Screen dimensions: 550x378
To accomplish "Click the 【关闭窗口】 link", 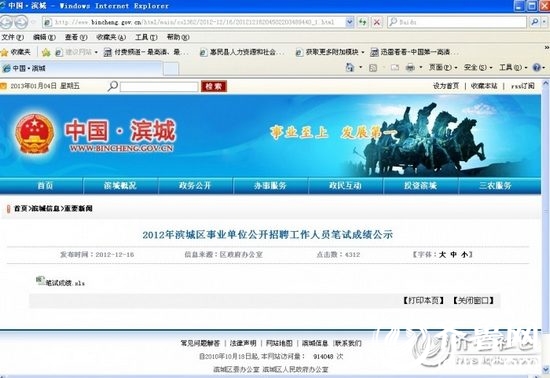I will click(473, 301).
